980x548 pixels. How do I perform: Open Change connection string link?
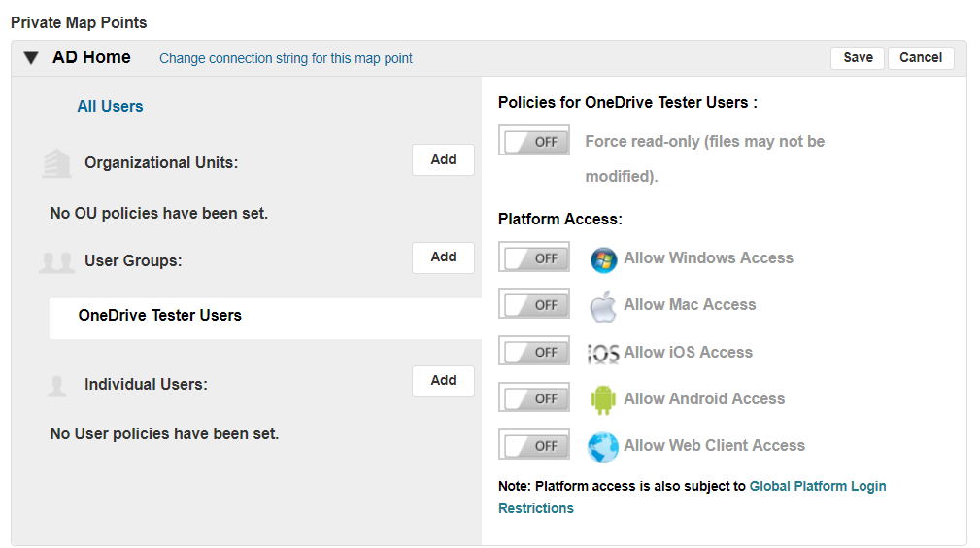286,59
